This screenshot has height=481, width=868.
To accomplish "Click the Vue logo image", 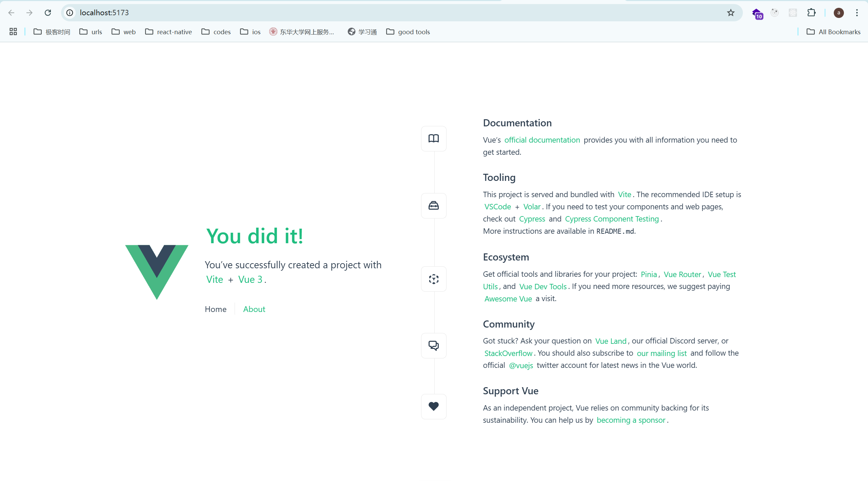I will pos(157,272).
